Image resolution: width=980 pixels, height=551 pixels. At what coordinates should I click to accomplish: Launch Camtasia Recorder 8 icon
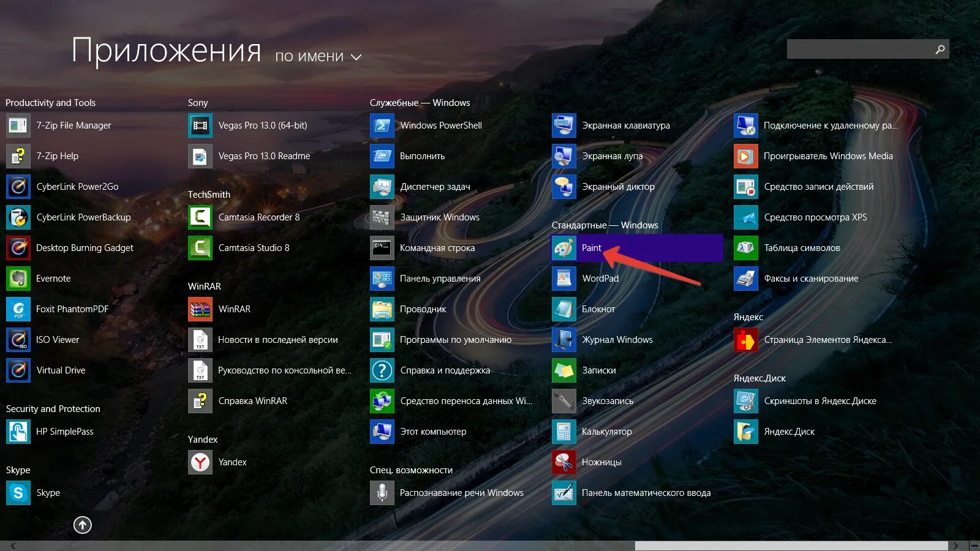pyautogui.click(x=200, y=217)
